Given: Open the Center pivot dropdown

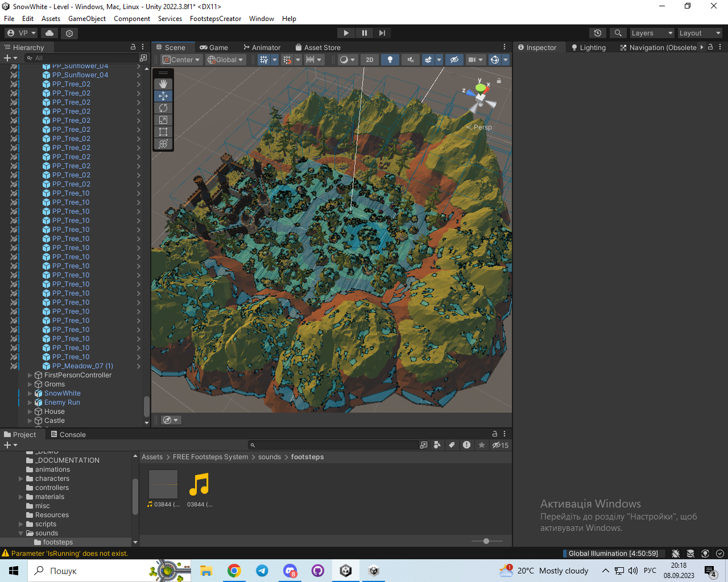Looking at the screenshot, I should point(181,60).
